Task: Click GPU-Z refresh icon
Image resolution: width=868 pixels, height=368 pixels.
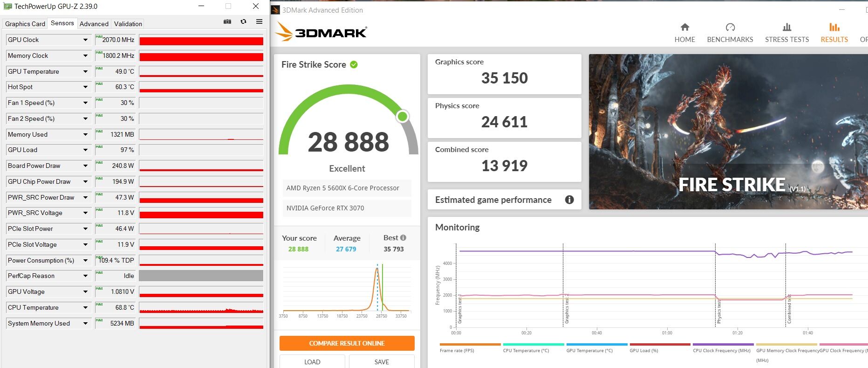Action: coord(243,21)
